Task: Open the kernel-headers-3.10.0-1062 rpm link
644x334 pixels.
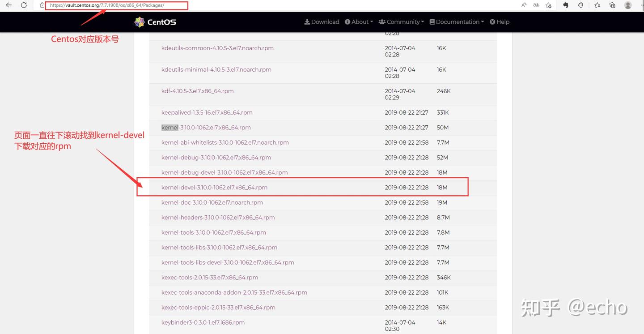Action: pyautogui.click(x=218, y=218)
